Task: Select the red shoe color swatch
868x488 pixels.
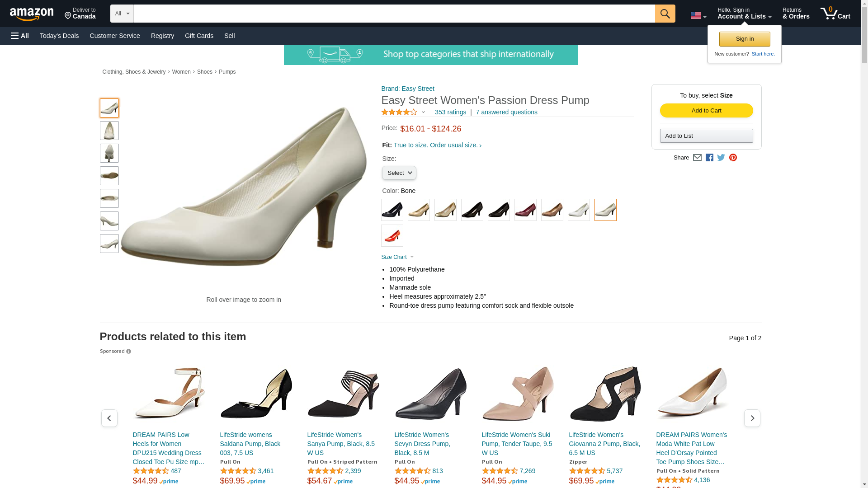Action: [x=392, y=236]
